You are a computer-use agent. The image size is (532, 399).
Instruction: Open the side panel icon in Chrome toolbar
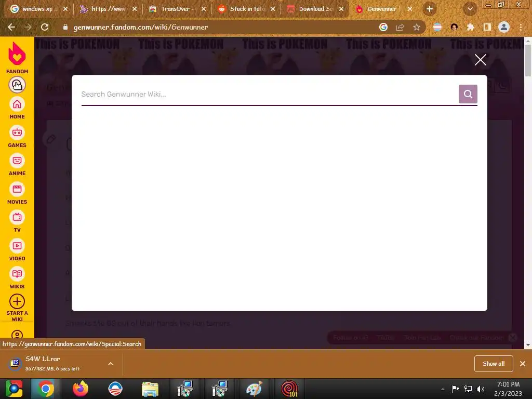[x=487, y=27]
